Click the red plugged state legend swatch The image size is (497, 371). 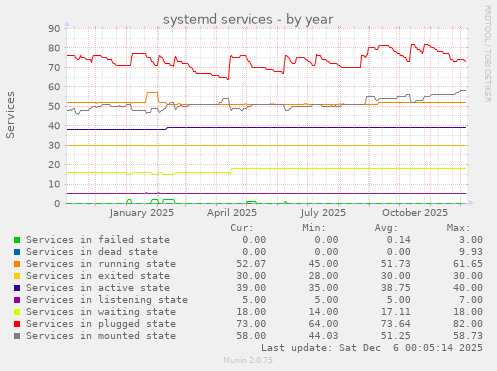[17, 324]
